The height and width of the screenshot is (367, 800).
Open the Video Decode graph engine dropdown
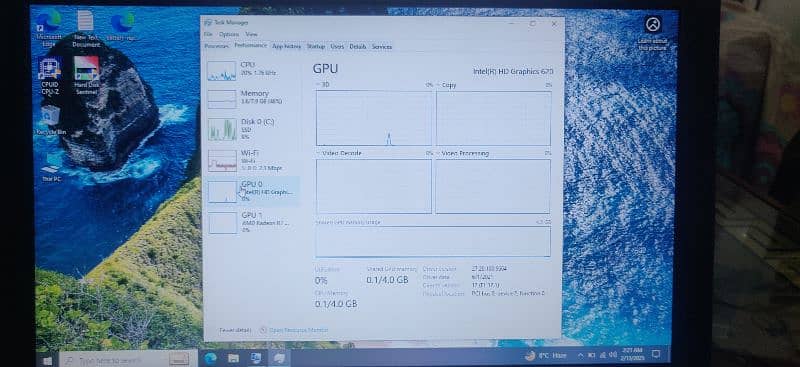point(339,153)
